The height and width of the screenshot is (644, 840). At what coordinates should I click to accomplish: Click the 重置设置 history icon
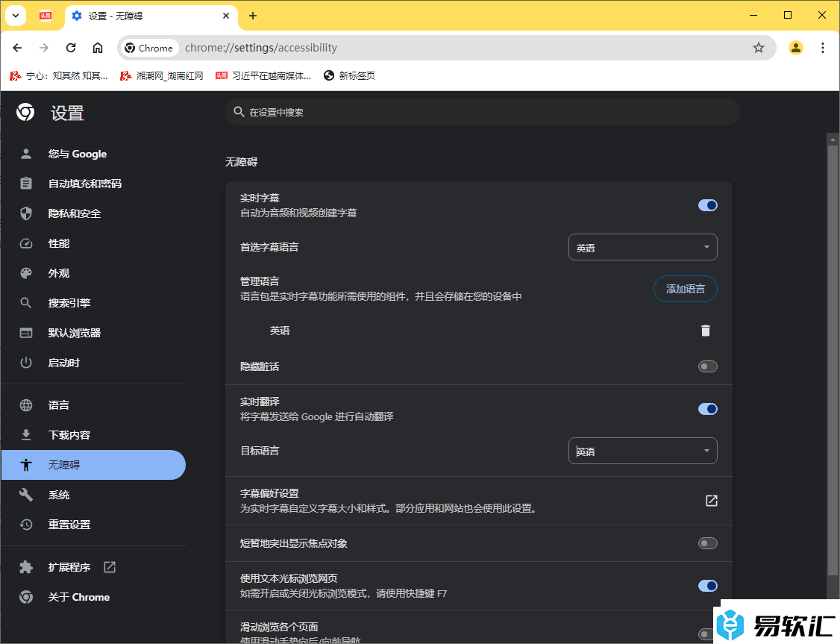[x=25, y=525]
